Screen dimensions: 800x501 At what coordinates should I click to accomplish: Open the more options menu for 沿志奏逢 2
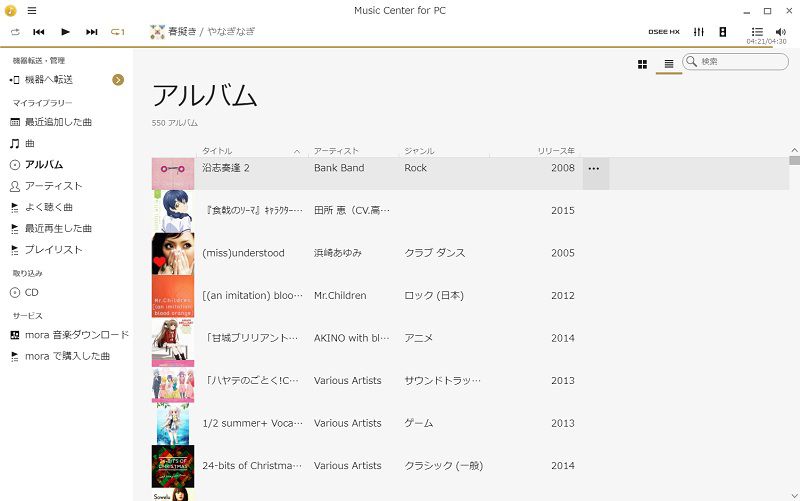[594, 169]
